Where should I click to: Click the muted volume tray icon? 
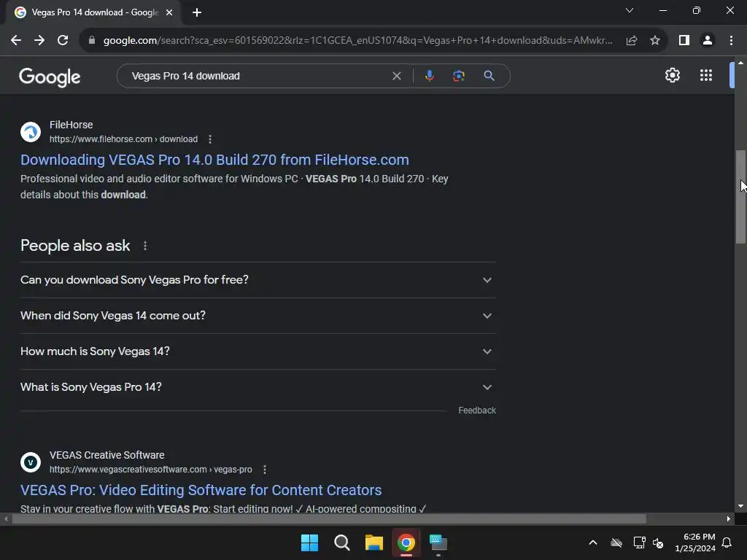point(658,542)
